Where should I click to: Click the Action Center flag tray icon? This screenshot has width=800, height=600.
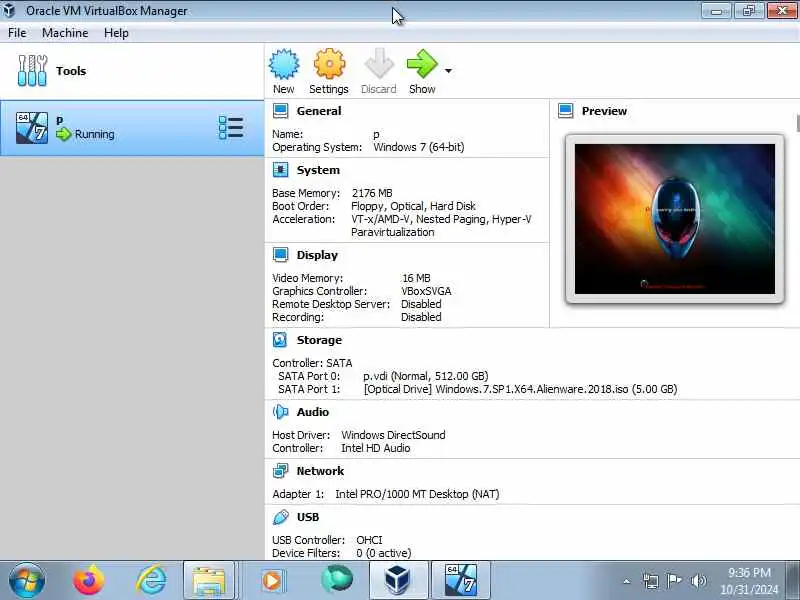click(x=674, y=581)
